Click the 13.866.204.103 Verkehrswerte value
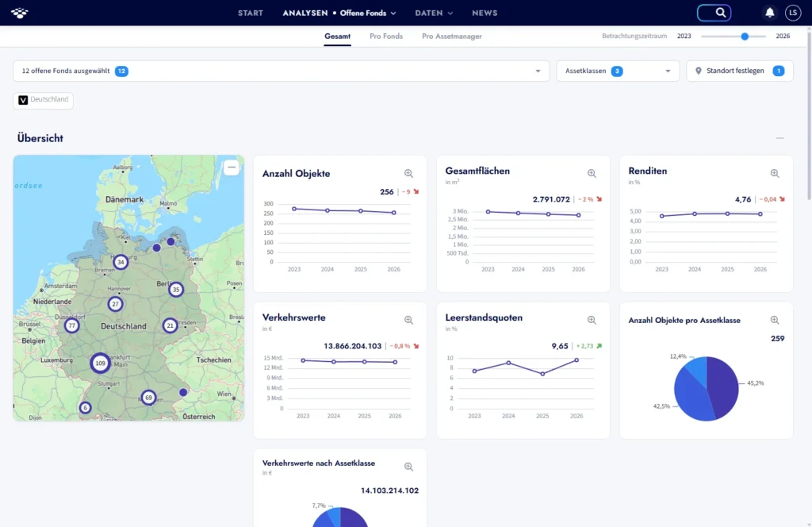This screenshot has height=527, width=812. pyautogui.click(x=352, y=345)
